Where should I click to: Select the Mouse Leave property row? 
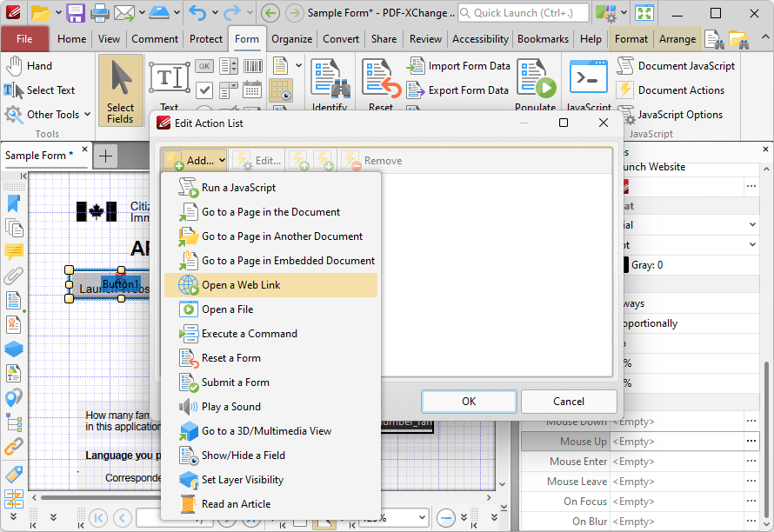640,482
